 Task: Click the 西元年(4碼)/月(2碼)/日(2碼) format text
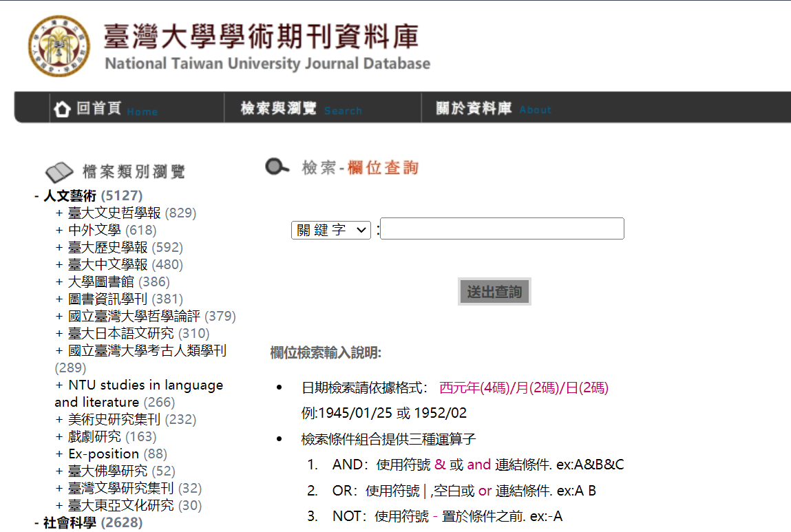pyautogui.click(x=524, y=387)
